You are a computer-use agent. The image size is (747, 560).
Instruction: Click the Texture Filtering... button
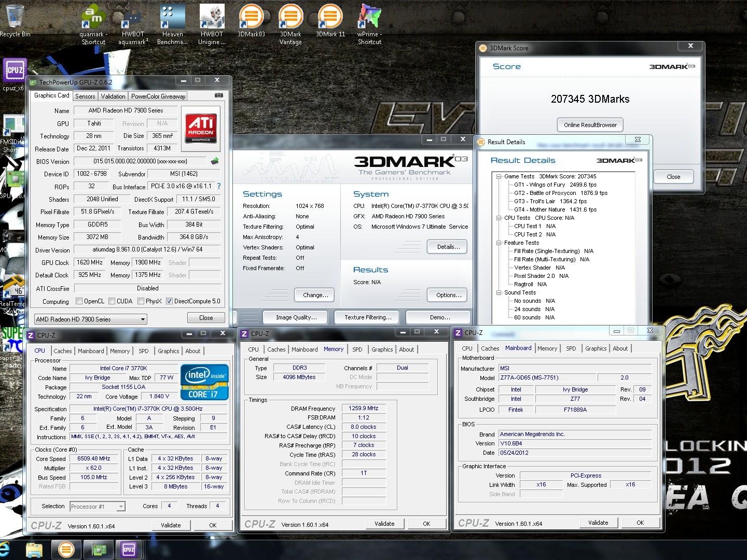pyautogui.click(x=368, y=317)
